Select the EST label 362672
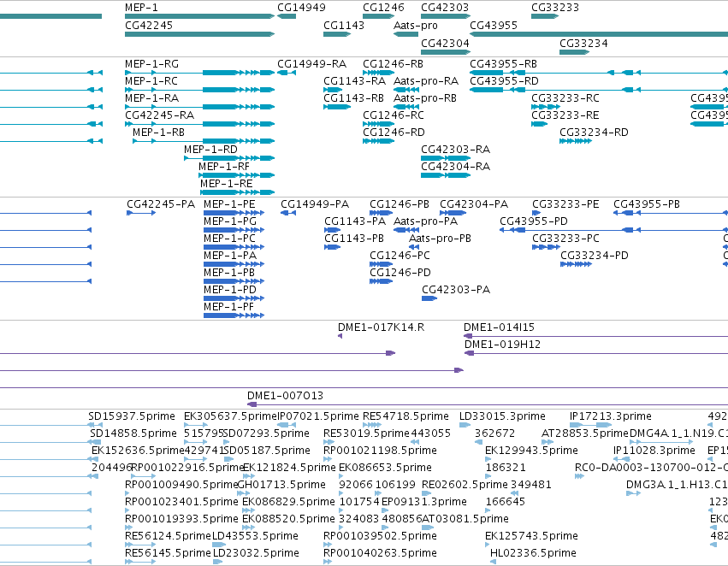 pyautogui.click(x=494, y=433)
